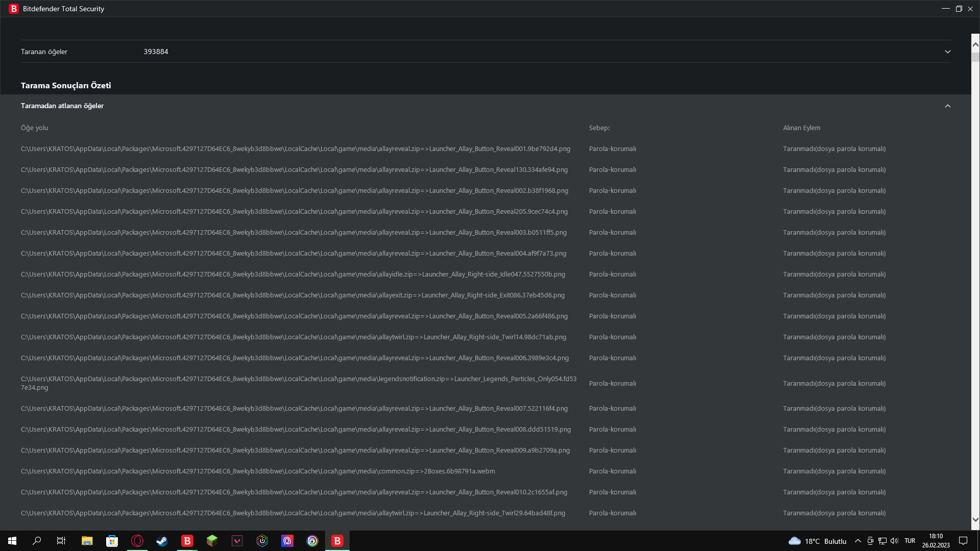The image size is (980, 551).
Task: Launch Minecraft grass block taskbar icon
Action: pyautogui.click(x=212, y=541)
